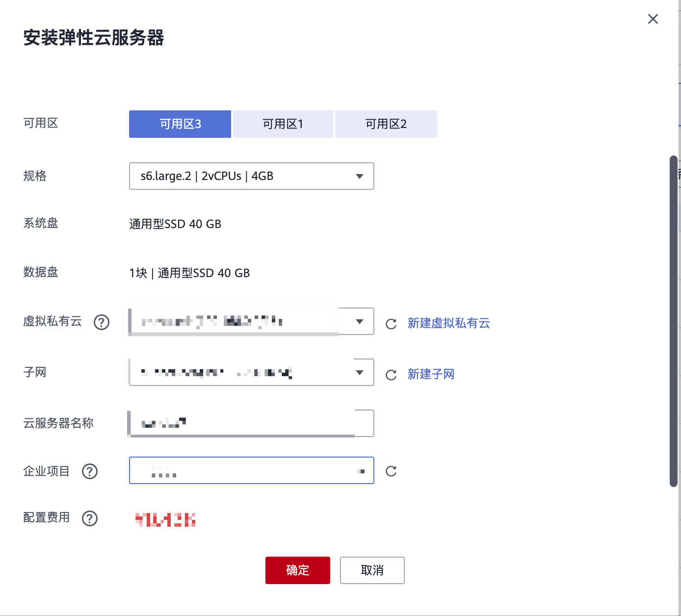681x616 pixels.
Task: Open help tooltip for 虚拟私有云
Action: (x=102, y=322)
